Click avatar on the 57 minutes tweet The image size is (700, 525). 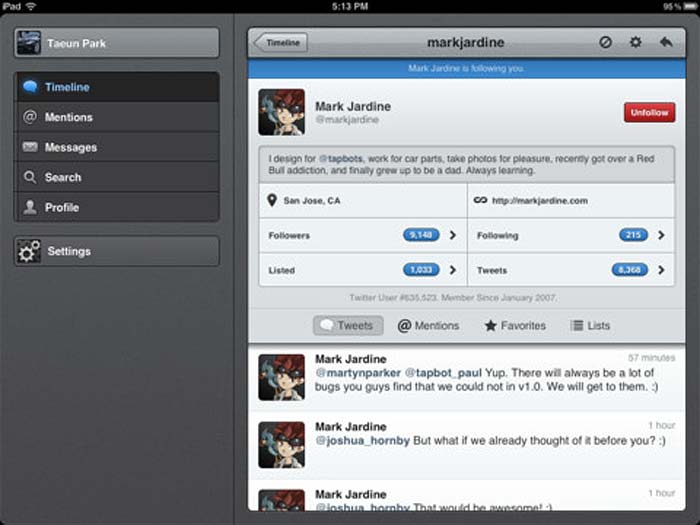[x=281, y=377]
